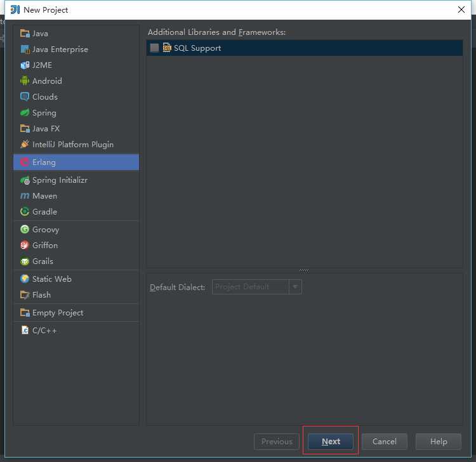
Task: Enable the SQL Support checkbox
Action: click(154, 48)
